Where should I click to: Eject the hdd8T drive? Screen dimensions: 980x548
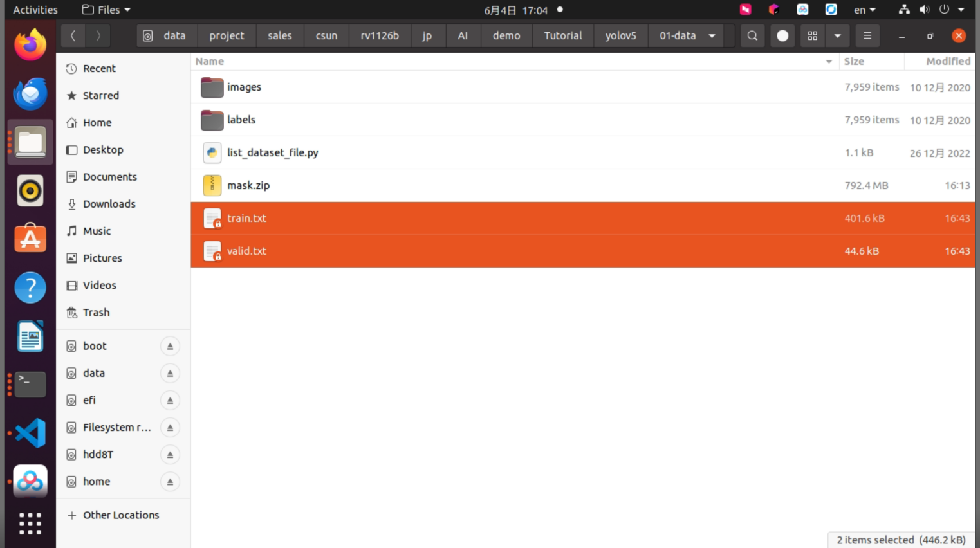tap(170, 455)
